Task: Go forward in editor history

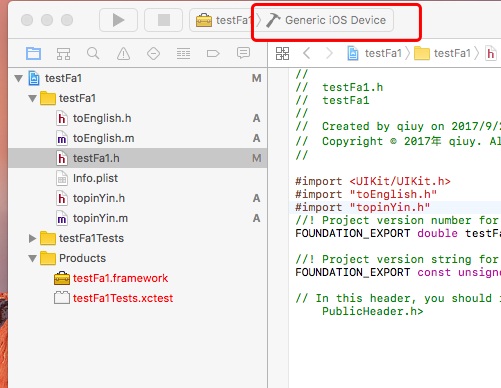Action: click(329, 53)
